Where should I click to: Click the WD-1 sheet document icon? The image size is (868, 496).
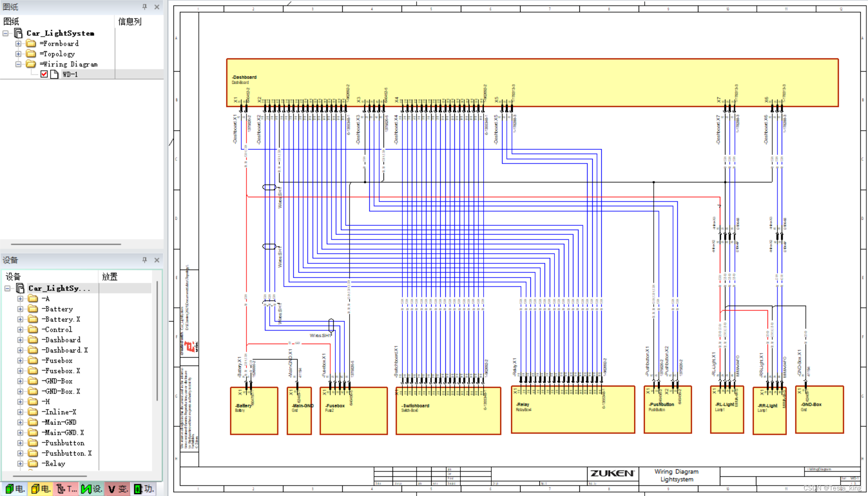(x=55, y=74)
